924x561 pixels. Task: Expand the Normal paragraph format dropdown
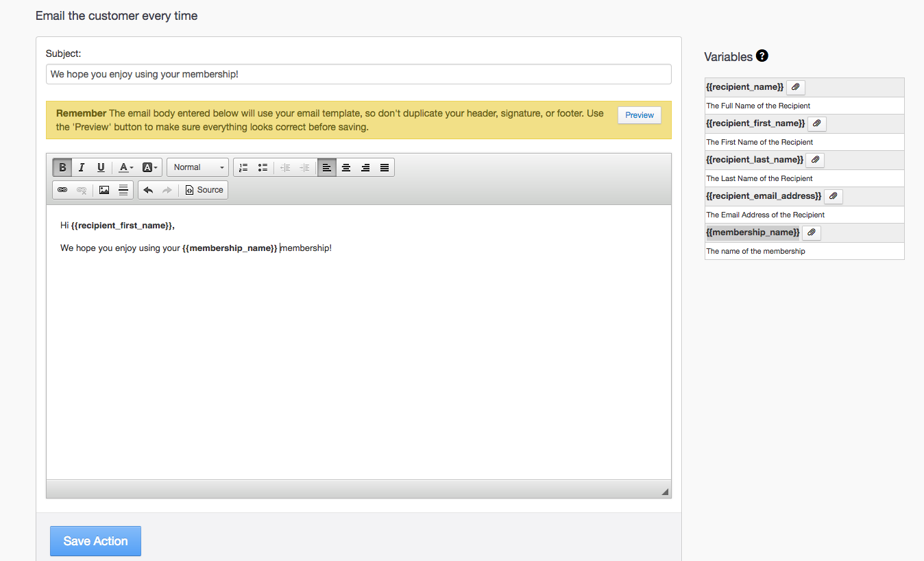[x=198, y=167]
